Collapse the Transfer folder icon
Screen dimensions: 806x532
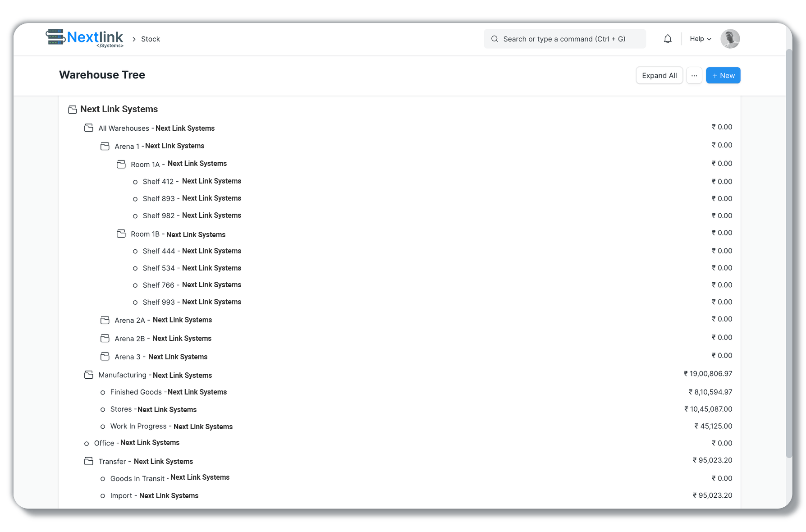tap(89, 461)
